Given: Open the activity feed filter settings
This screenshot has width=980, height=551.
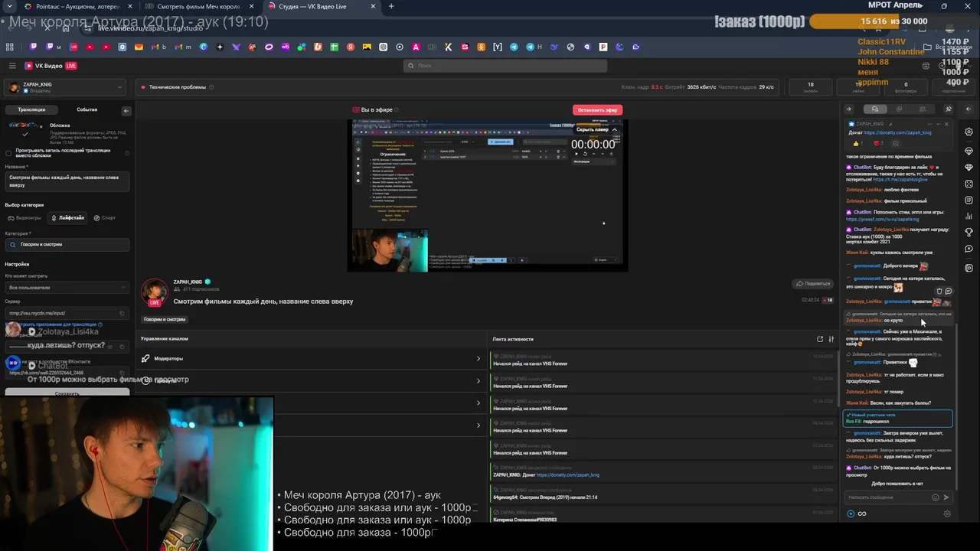Looking at the screenshot, I should (831, 339).
